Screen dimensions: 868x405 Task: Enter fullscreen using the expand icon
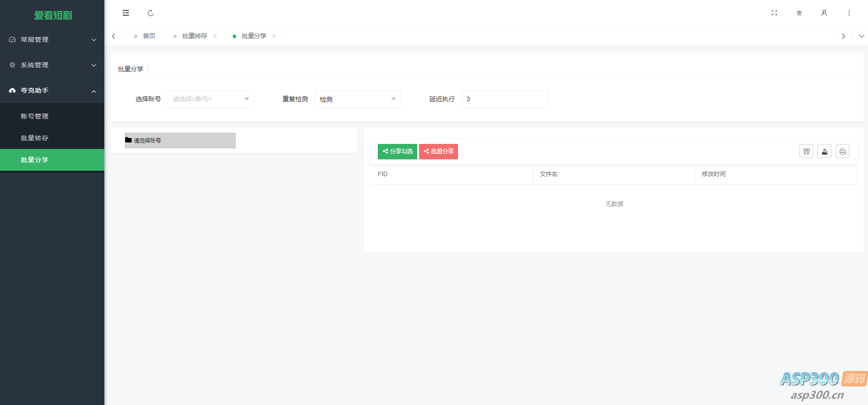(x=774, y=13)
